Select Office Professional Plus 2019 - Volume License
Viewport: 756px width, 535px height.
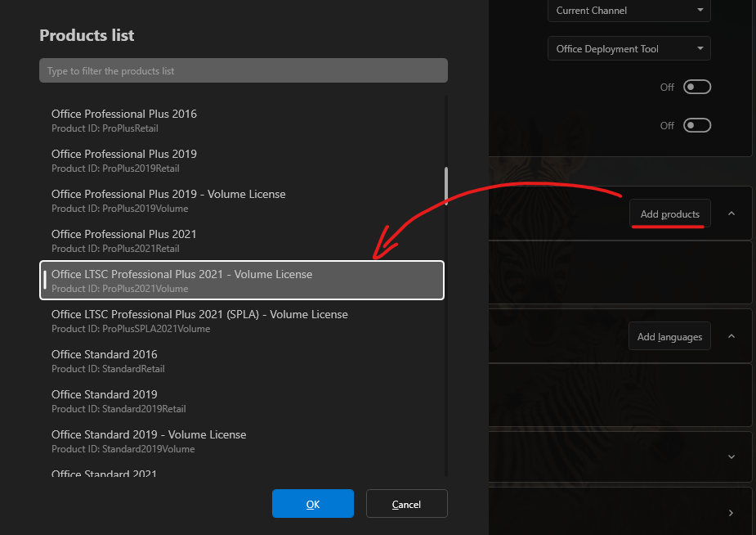[x=242, y=200]
